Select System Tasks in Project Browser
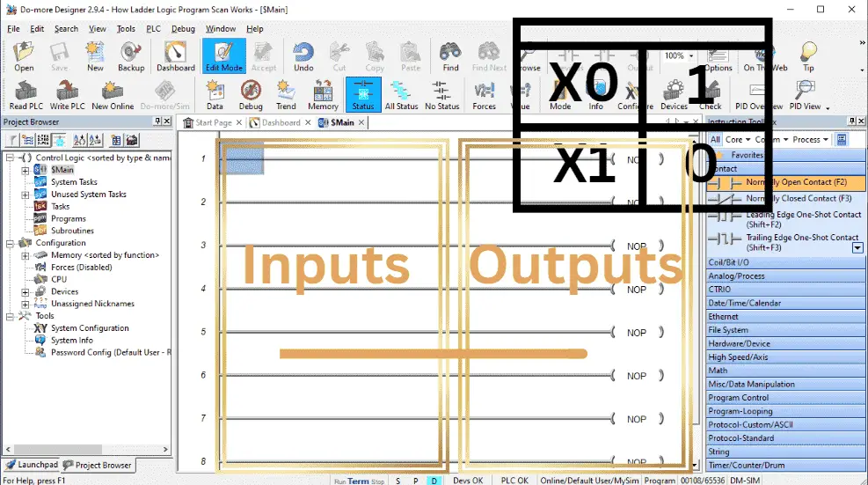Screen dimensions: 868x485 click(74, 182)
